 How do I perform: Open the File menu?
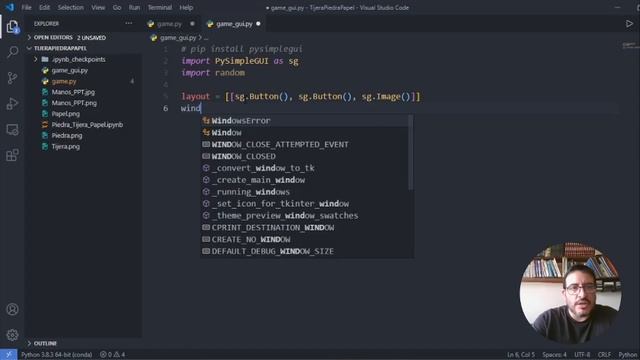(27, 7)
